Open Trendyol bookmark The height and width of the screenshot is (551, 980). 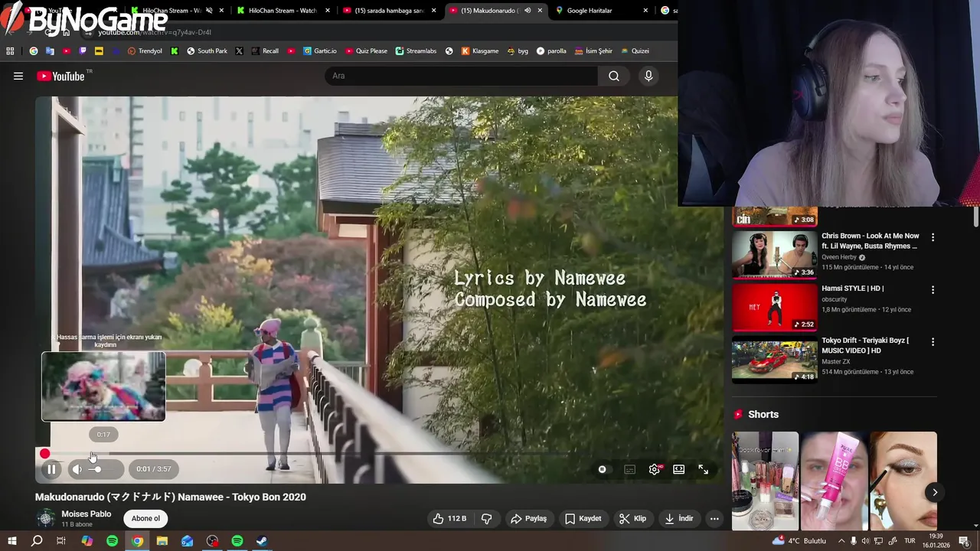click(x=145, y=51)
